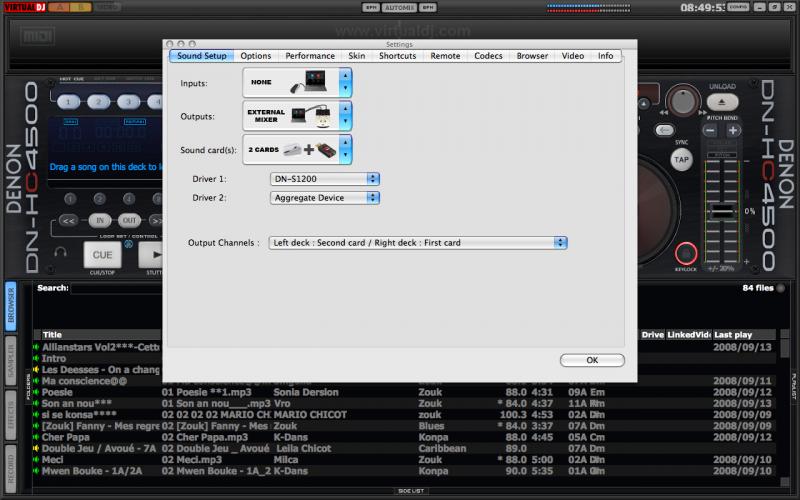Open the Codecs tab in Settings

click(x=488, y=56)
